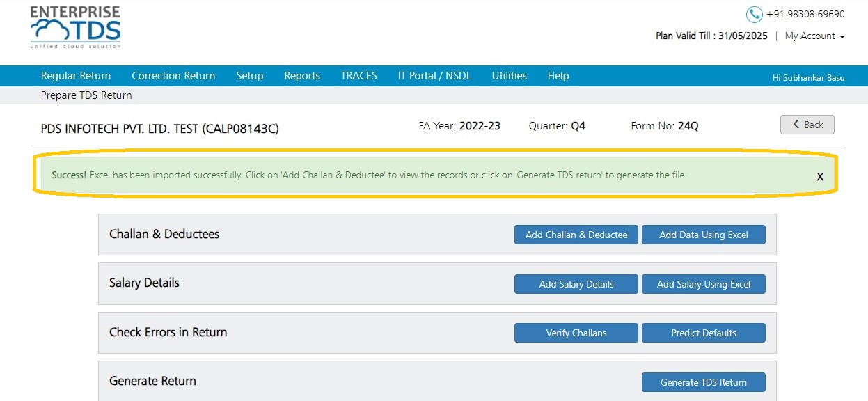Open the Reports menu
Viewport: 868px width, 401px height.
click(302, 76)
